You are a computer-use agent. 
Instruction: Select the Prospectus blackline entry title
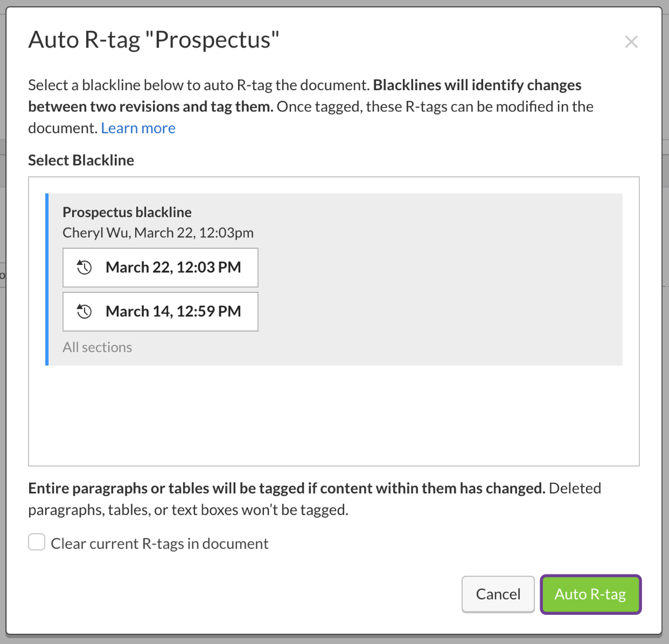127,212
